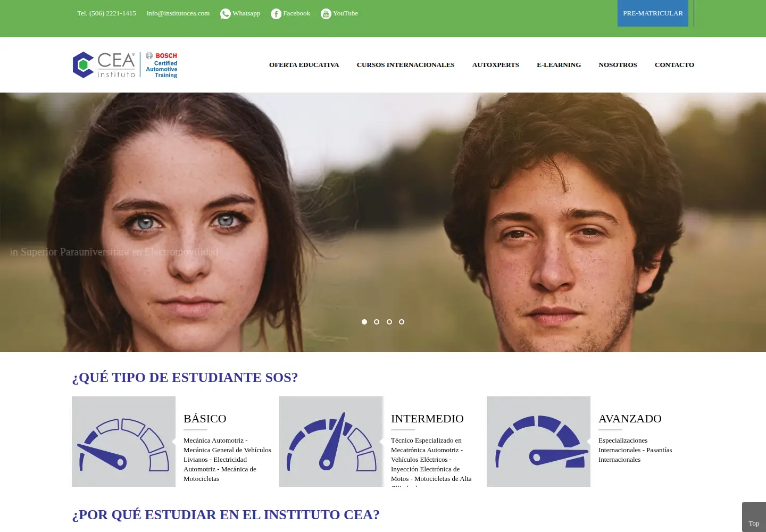Click the AVANZADO heading
This screenshot has width=766, height=532.
click(630, 419)
